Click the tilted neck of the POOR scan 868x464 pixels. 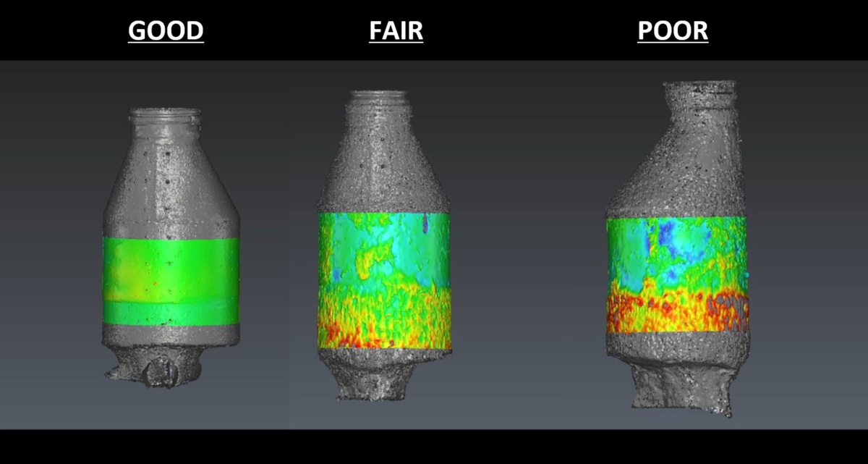pyautogui.click(x=699, y=98)
